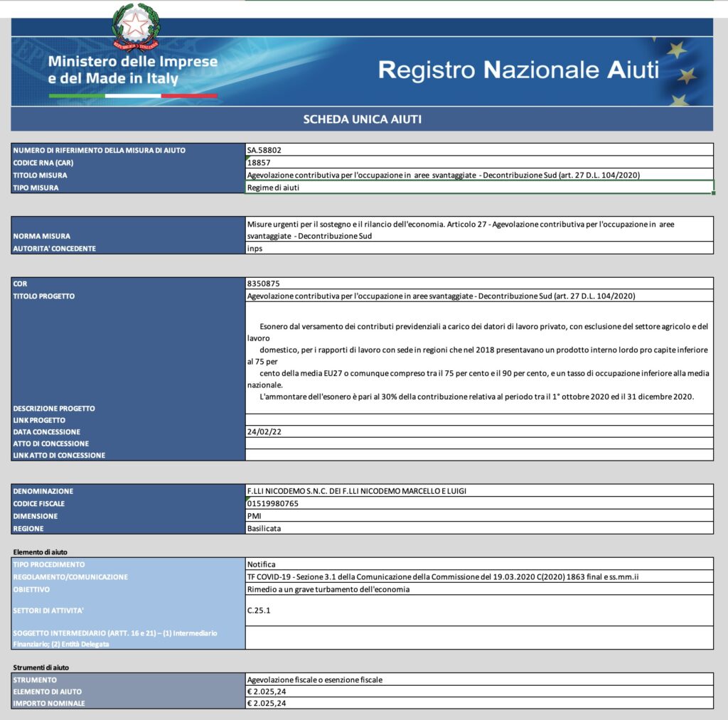
Task: Click the Agevolazione fiscale strumento cell
Action: (479, 679)
